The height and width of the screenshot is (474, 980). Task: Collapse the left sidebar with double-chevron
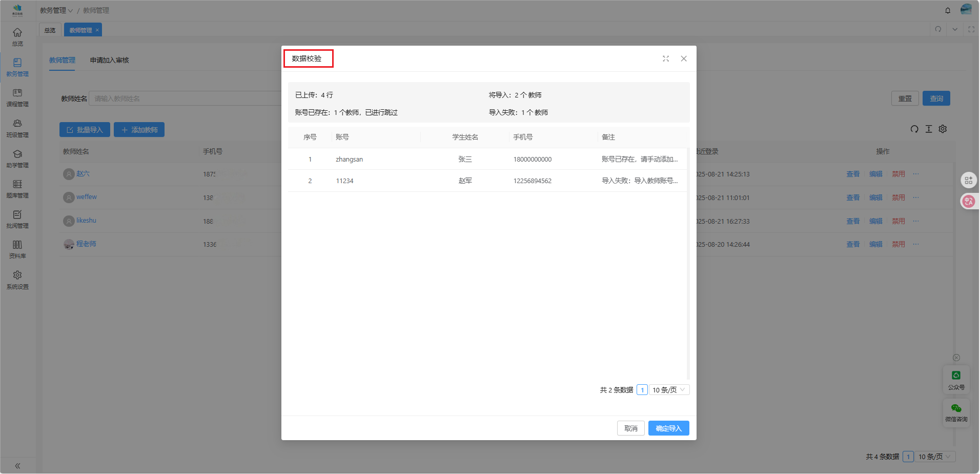(x=17, y=466)
